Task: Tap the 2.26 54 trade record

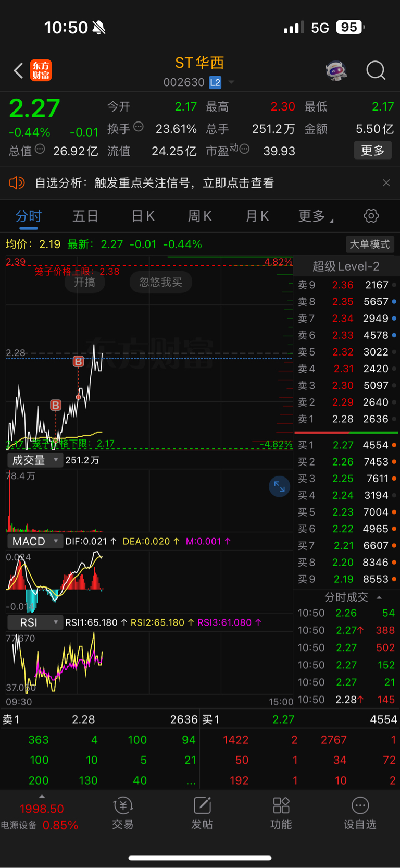Action: coord(346,613)
